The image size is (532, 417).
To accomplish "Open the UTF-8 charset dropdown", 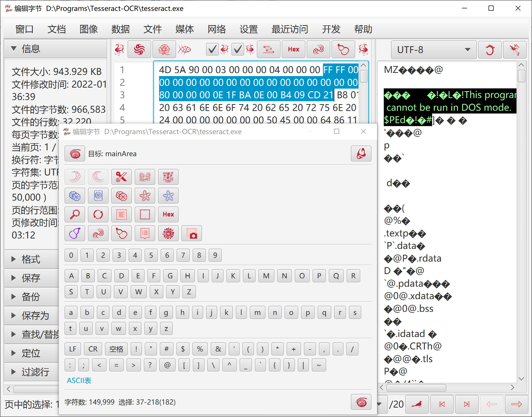I will click(x=434, y=50).
